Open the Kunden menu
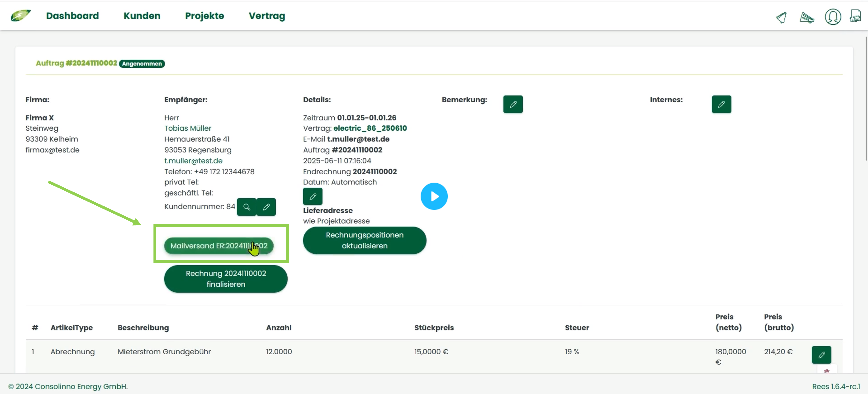This screenshot has height=394, width=868. tap(142, 16)
